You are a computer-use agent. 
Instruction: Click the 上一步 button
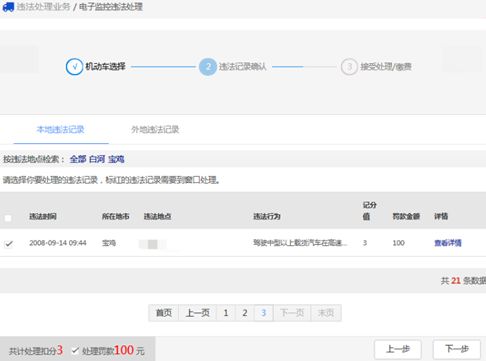398,349
